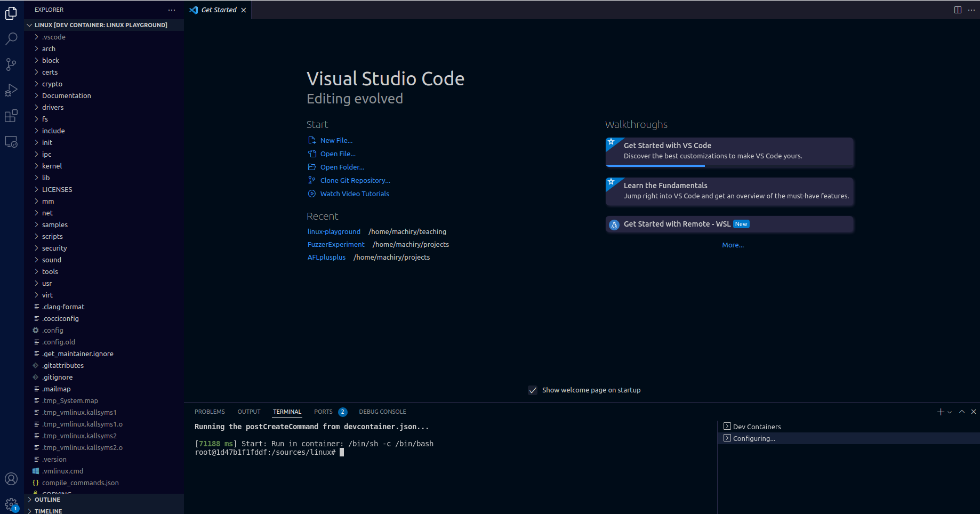
Task: Open the Explorer view in activity bar
Action: click(x=11, y=13)
